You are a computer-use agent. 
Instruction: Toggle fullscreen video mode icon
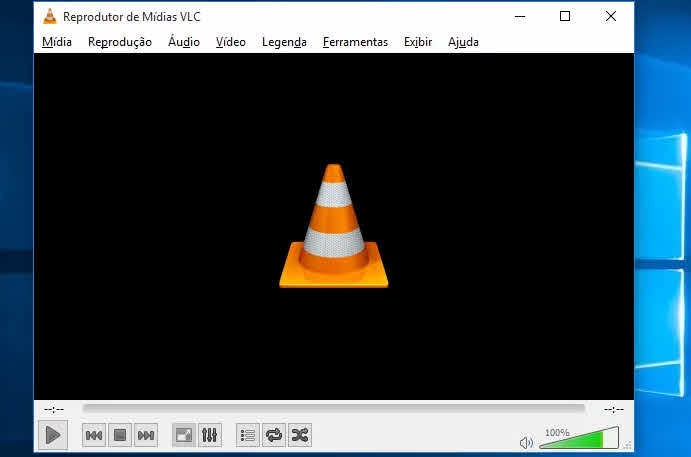(184, 435)
